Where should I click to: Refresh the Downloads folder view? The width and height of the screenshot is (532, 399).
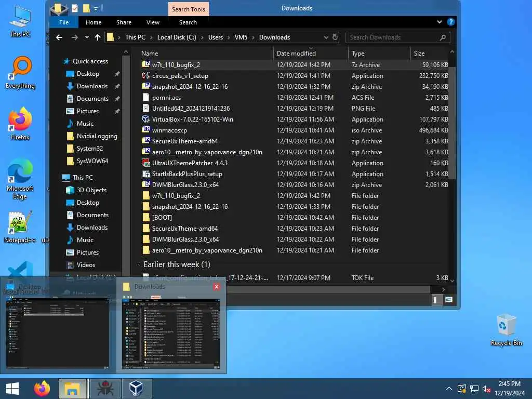(x=335, y=37)
